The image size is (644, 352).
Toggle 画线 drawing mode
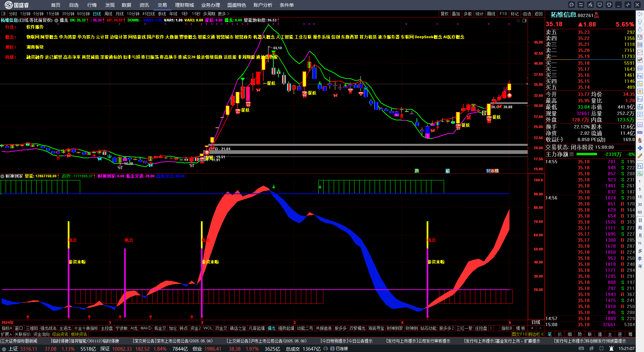pos(491,14)
